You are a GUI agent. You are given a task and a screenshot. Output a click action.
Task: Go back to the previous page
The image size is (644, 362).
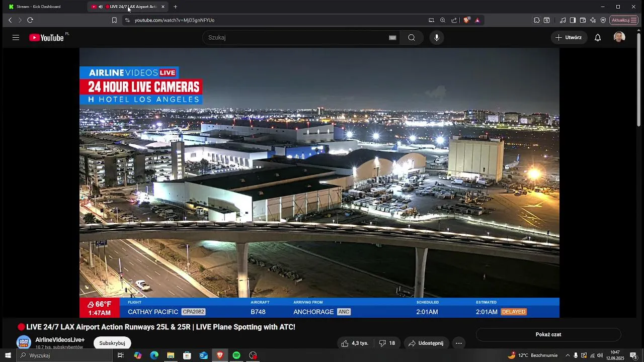coord(10,20)
